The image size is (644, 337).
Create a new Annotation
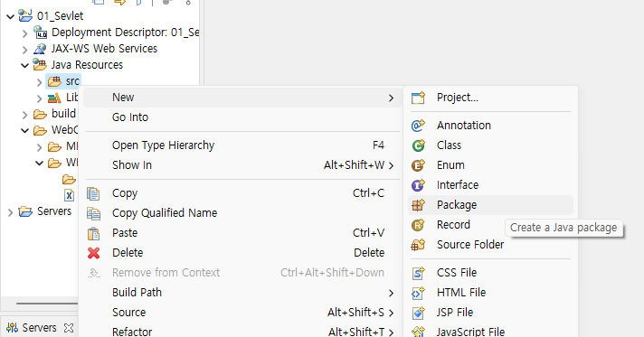click(x=490, y=126)
